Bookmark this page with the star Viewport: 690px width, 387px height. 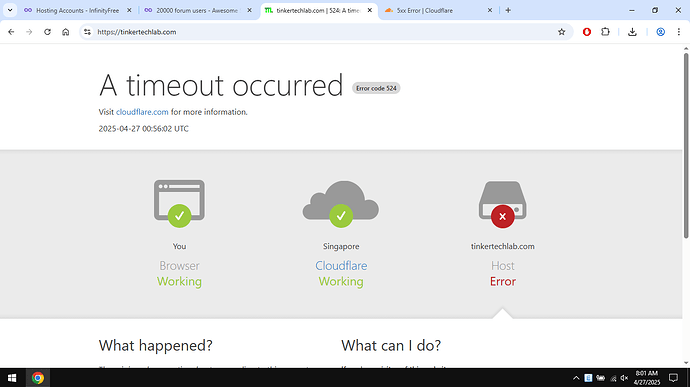[562, 32]
